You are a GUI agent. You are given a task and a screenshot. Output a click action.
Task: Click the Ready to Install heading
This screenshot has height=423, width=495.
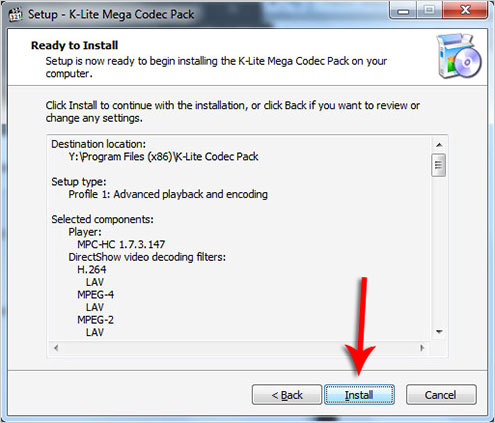tap(74, 45)
